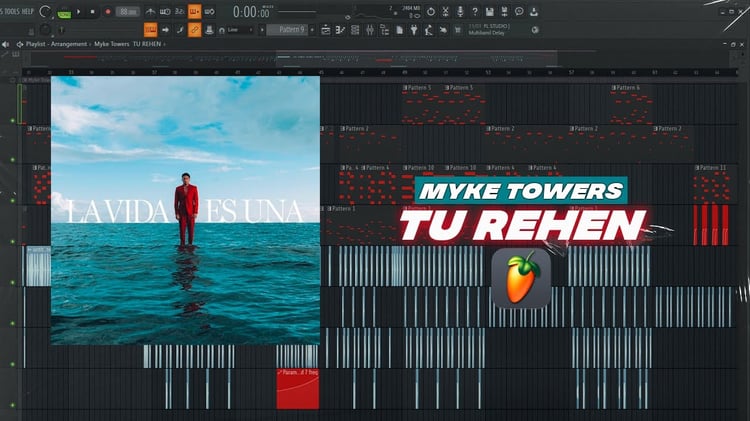750x421 pixels.
Task: Open the channel rack icon
Action: point(355,30)
